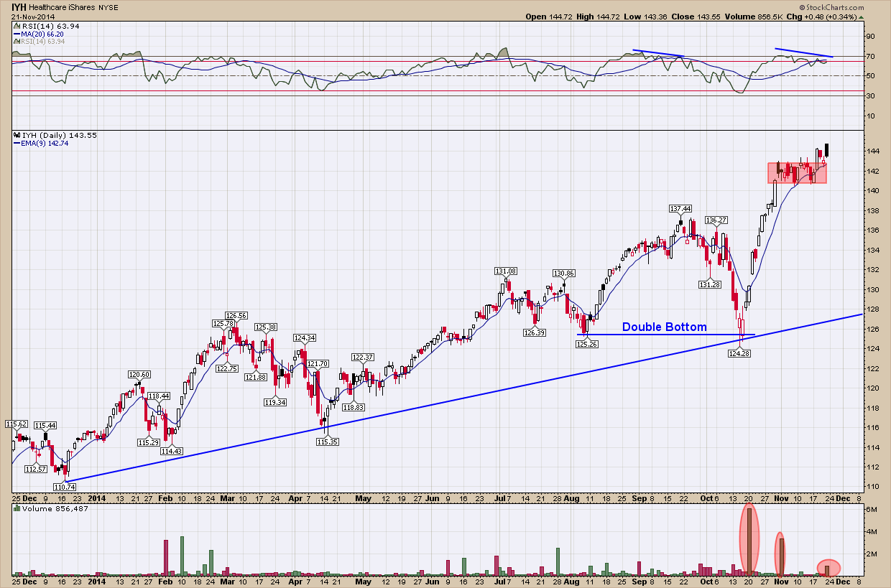
Task: Click the RSI(14) area icon above the MA(20) entry
Action: coord(16,25)
